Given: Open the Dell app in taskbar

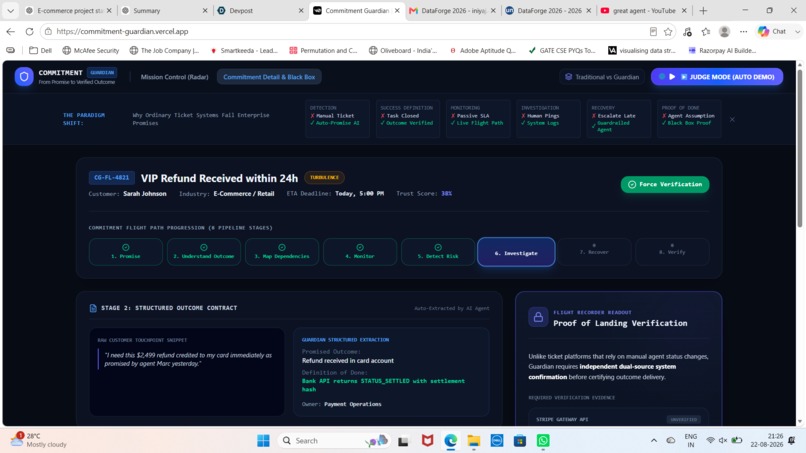Looking at the screenshot, I should (x=497, y=441).
